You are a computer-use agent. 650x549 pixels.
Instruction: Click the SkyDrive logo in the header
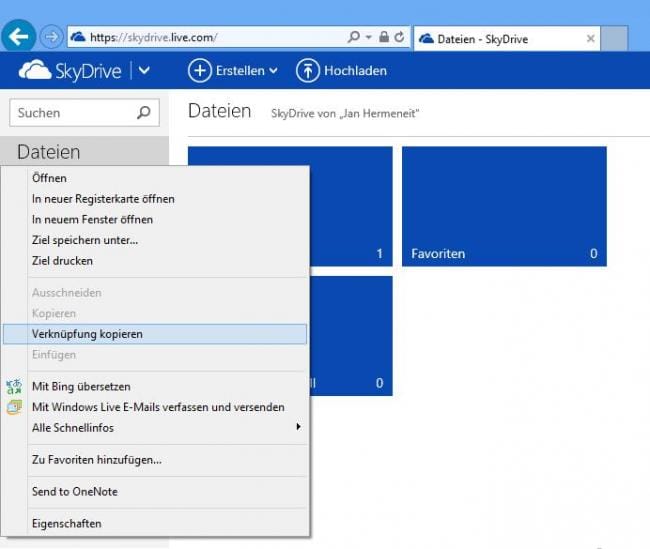click(x=70, y=70)
